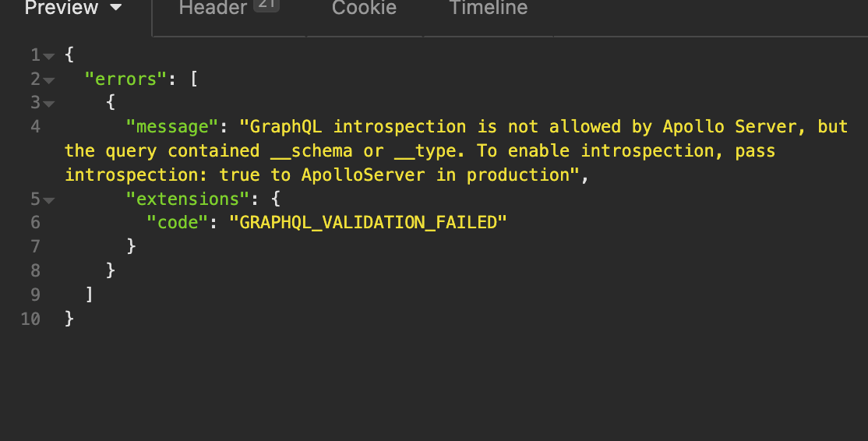
Task: Click line number 10 in the gutter
Action: (31, 319)
